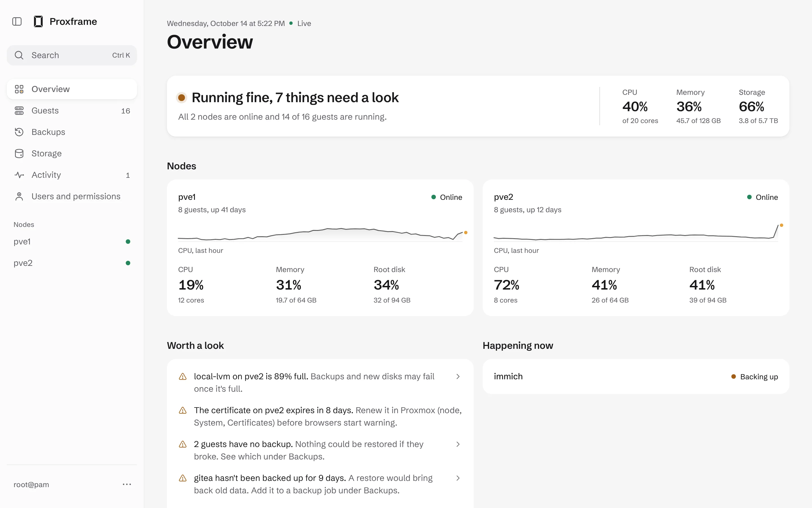The width and height of the screenshot is (812, 508).
Task: Click the warning icon beside certificate alert
Action: pyautogui.click(x=182, y=410)
